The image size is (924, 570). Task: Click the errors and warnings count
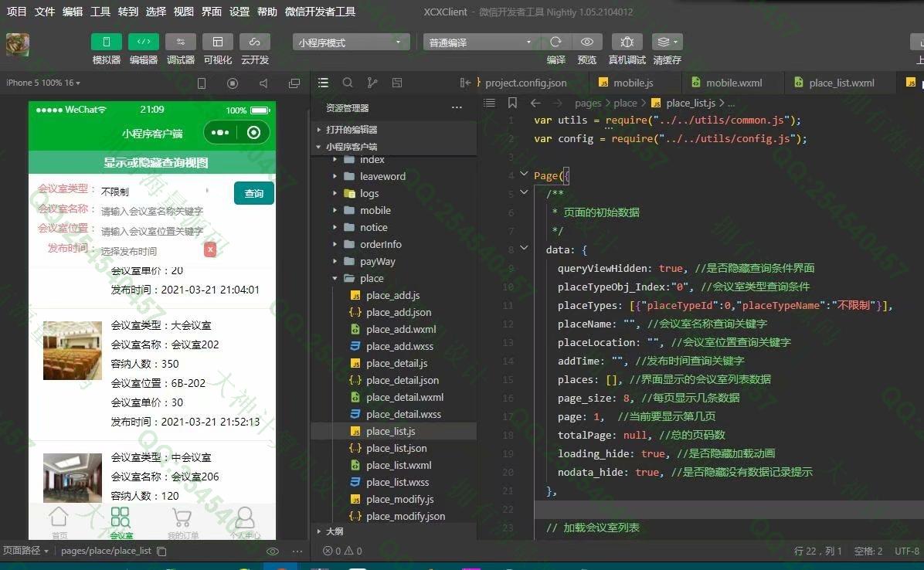pos(342,551)
